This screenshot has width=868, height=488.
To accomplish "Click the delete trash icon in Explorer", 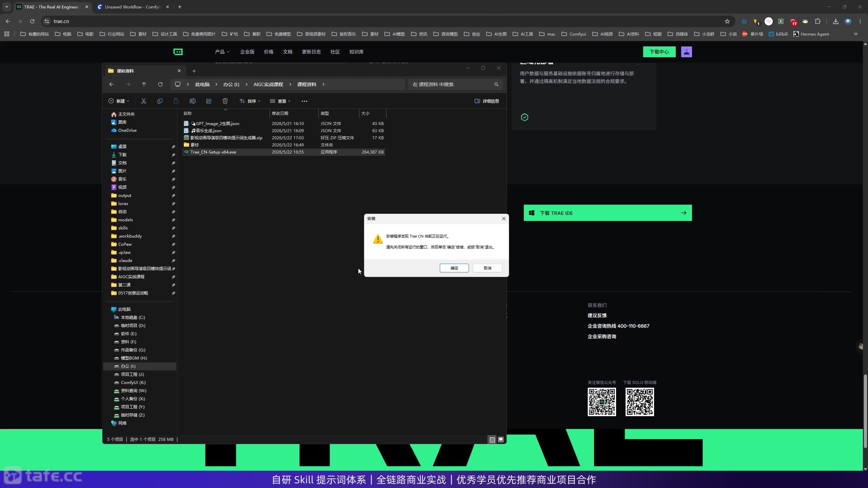I will (225, 101).
